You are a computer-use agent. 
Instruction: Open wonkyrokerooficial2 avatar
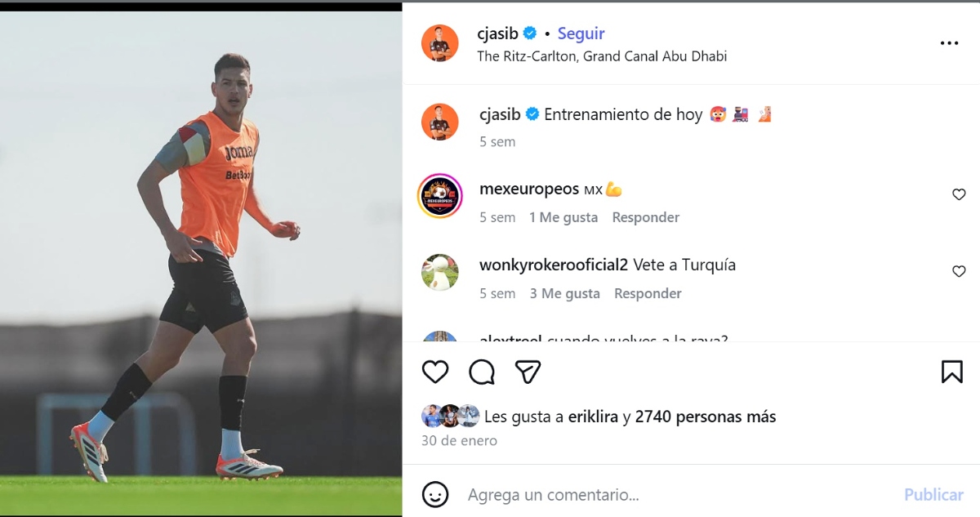(440, 272)
